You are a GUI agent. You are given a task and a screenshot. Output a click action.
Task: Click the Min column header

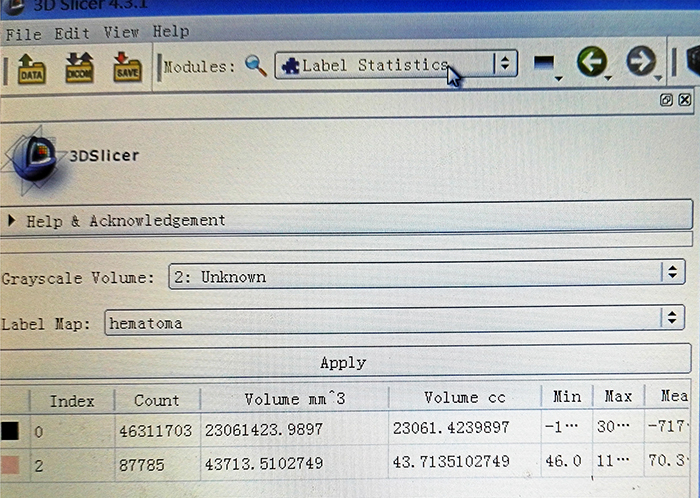567,396
